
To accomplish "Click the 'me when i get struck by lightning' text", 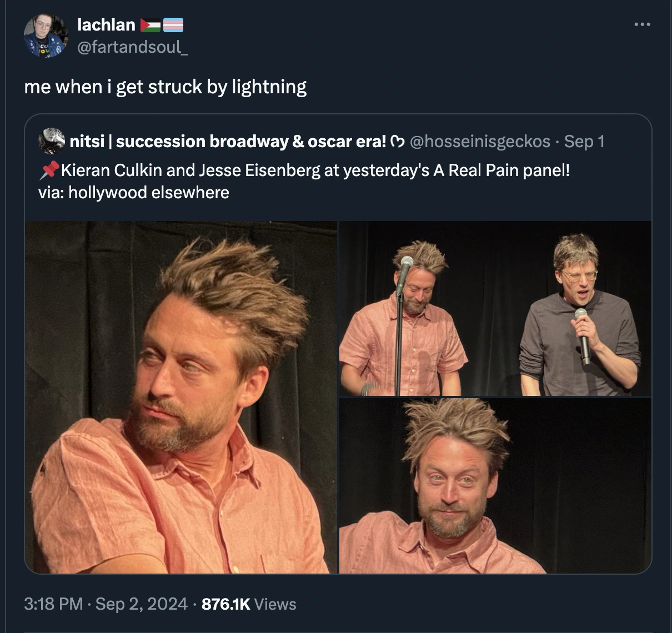I will (166, 87).
